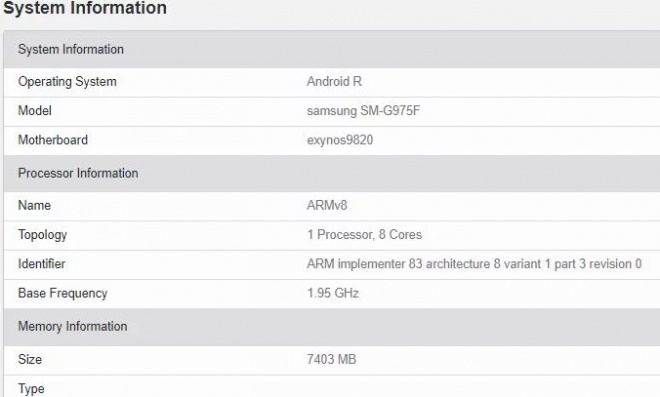Select the 7403 MB memory size value

tap(332, 359)
